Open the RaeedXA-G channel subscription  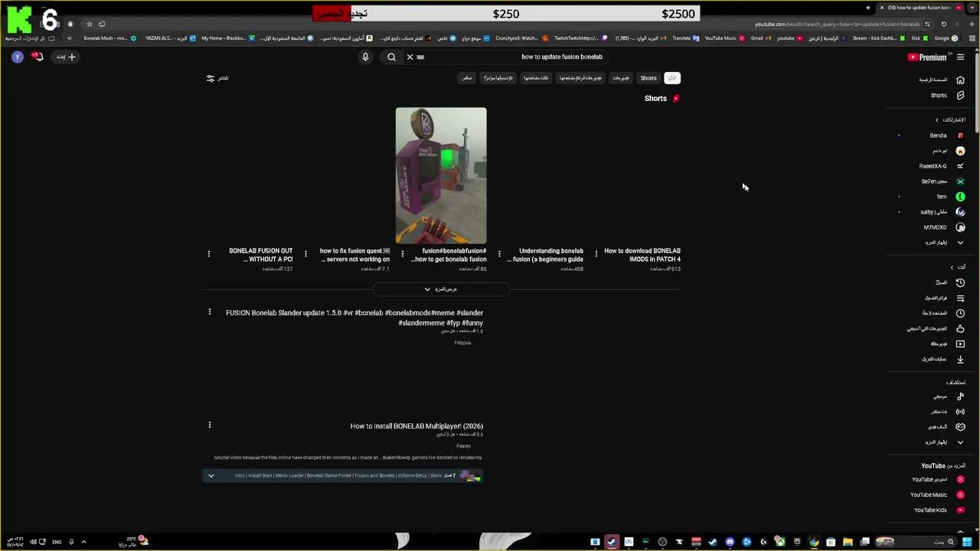tap(942, 166)
